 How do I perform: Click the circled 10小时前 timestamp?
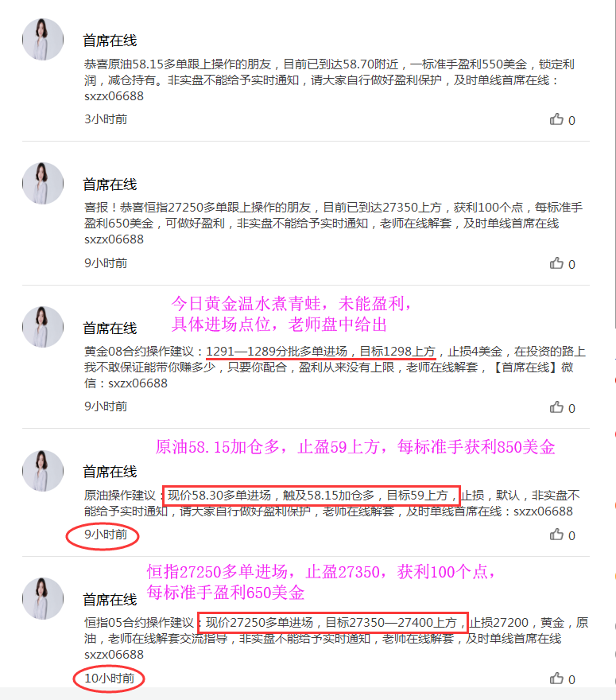tap(109, 679)
